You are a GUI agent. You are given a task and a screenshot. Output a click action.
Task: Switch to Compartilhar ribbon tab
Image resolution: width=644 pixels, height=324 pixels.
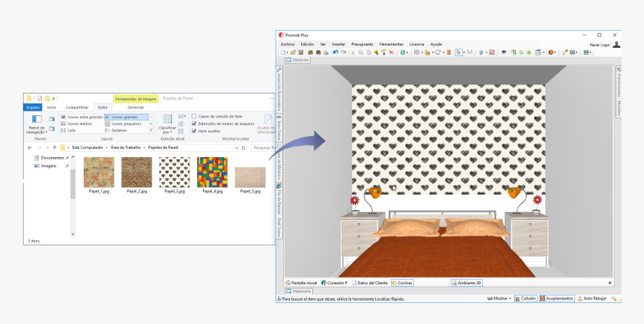coord(77,108)
